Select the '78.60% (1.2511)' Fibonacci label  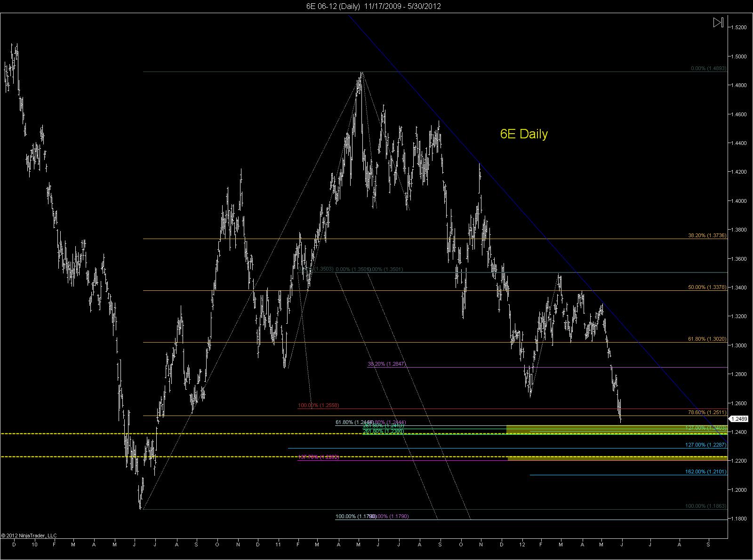tap(707, 412)
